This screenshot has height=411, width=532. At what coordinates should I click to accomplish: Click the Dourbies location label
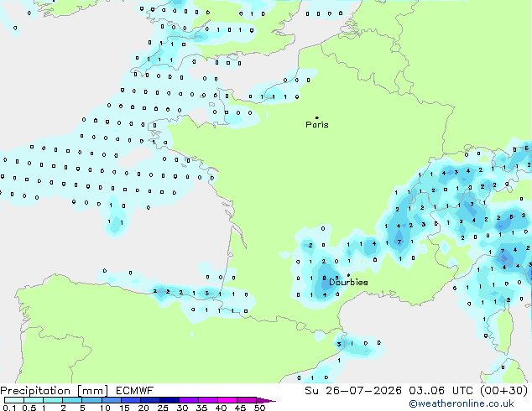(348, 282)
